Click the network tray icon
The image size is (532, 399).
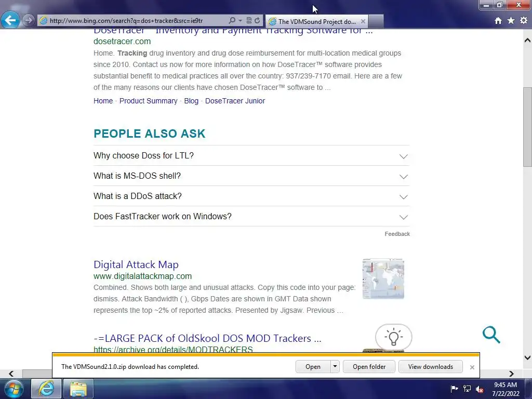pos(467,389)
